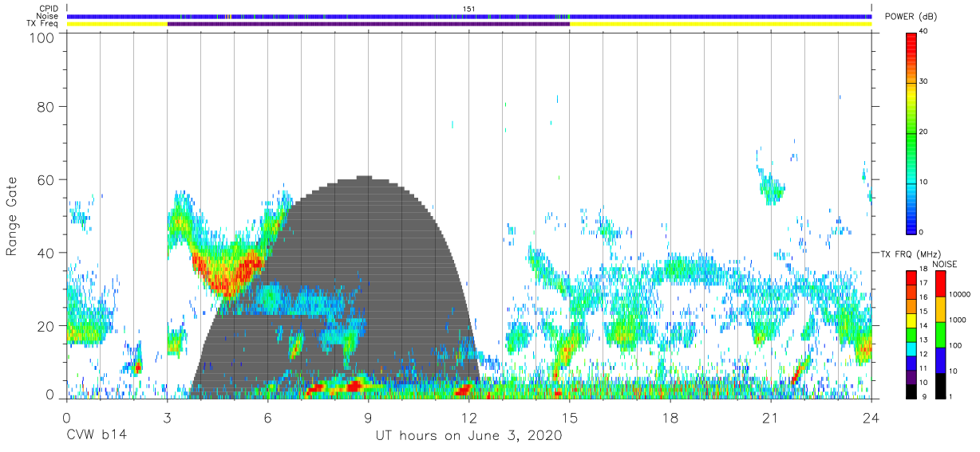Screen dimensions: 980x452
Task: Click the NOISE color scale
Action: click(x=940, y=334)
